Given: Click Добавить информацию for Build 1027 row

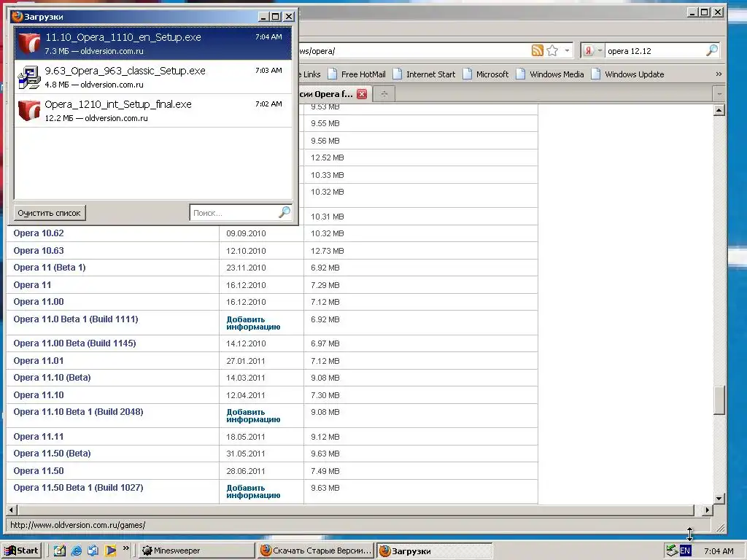Looking at the screenshot, I should point(253,491).
